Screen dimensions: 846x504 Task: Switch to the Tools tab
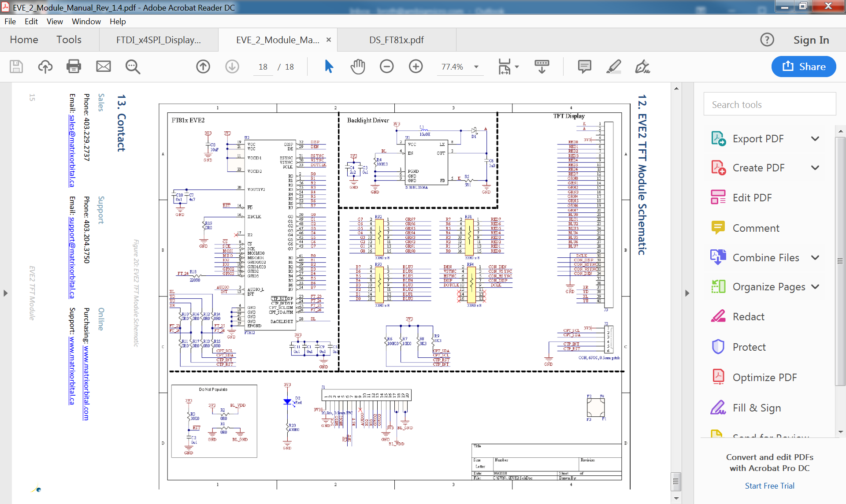69,40
